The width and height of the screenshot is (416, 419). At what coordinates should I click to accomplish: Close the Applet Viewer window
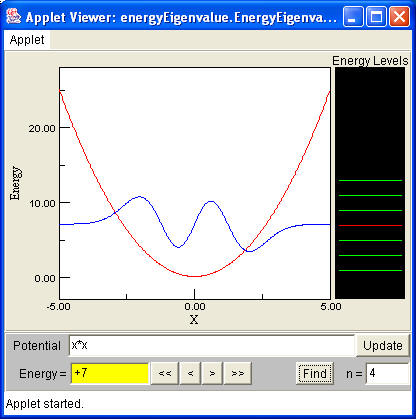(x=399, y=16)
